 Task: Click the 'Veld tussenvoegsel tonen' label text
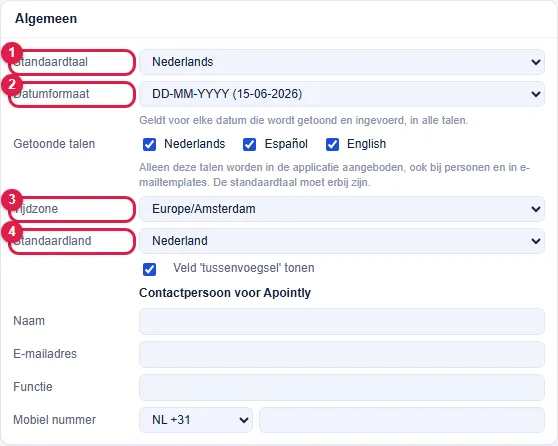click(x=244, y=268)
